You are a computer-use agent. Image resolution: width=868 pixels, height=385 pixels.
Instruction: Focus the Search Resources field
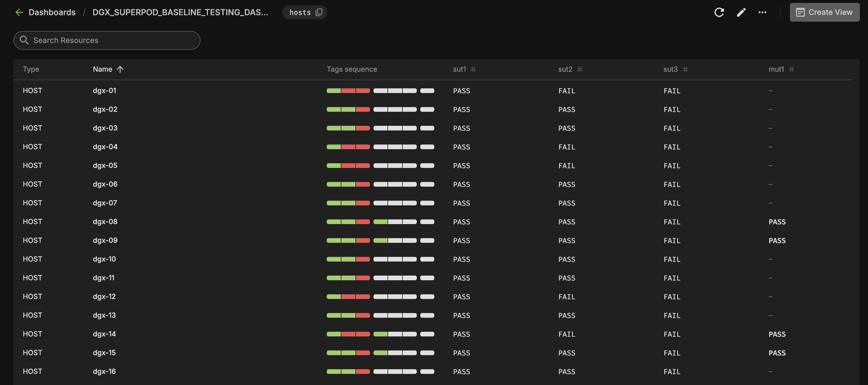(107, 40)
